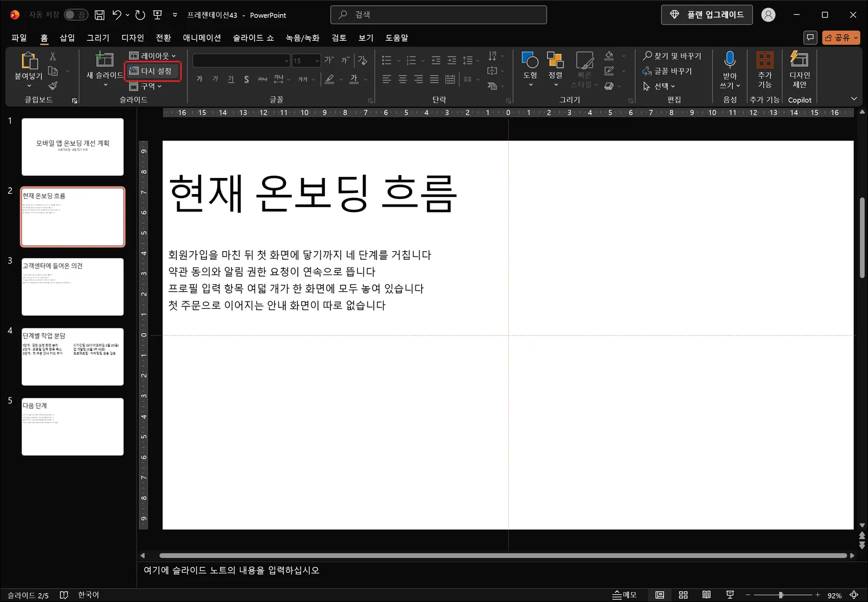Open 정렬 arrange dropdown
Image resolution: width=868 pixels, height=602 pixels.
pos(556,69)
